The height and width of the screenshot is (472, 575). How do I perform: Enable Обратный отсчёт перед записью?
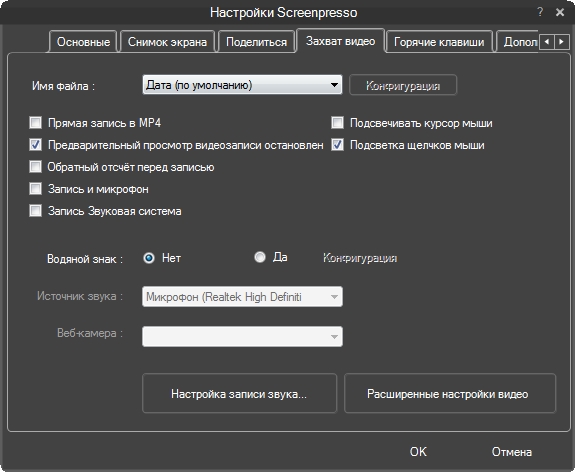pyautogui.click(x=36, y=167)
